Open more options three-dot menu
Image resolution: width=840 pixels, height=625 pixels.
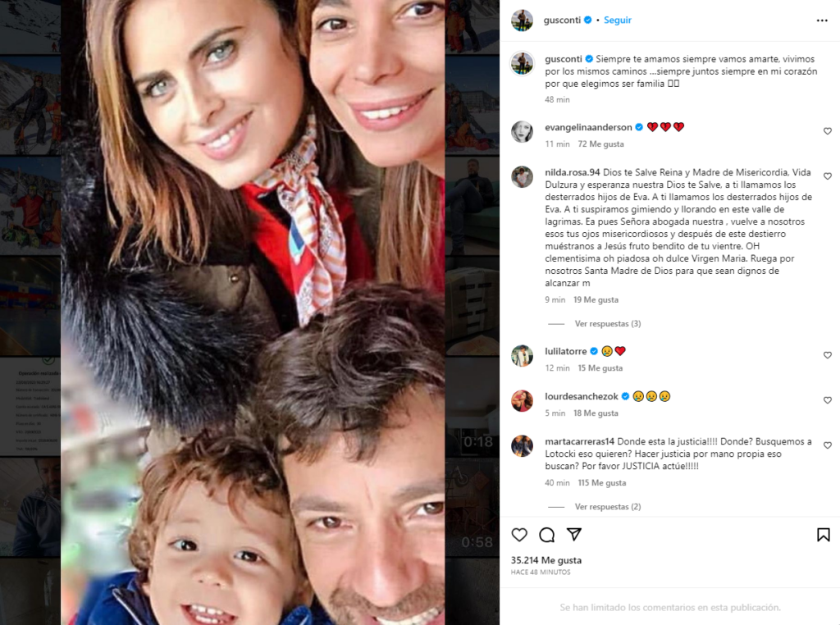click(822, 21)
